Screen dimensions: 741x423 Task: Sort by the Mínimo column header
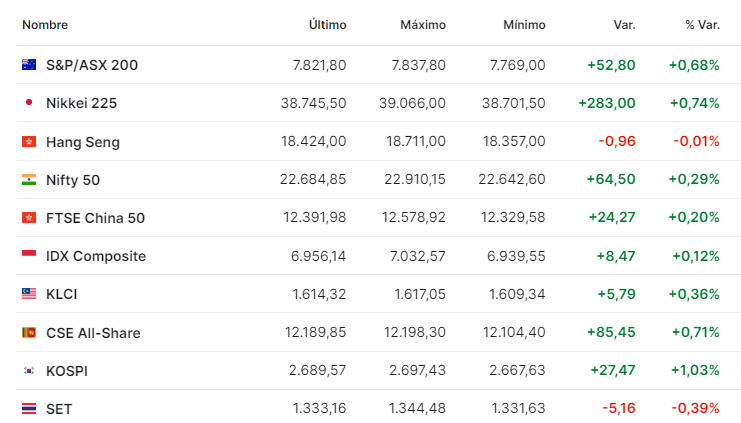pos(524,25)
